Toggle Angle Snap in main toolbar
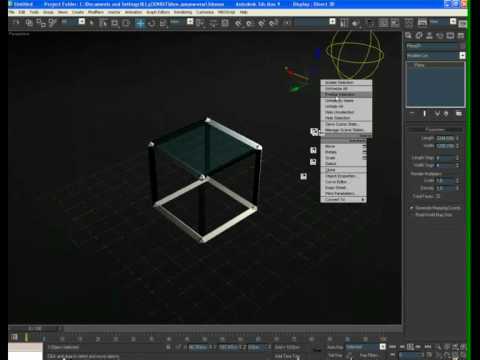This screenshot has width=480, height=360. click(x=249, y=23)
